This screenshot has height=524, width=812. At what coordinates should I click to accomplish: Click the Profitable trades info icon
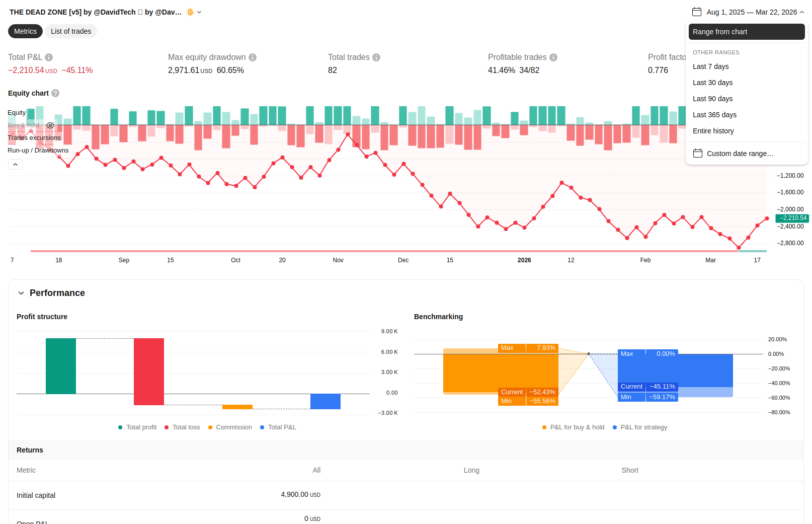[553, 57]
